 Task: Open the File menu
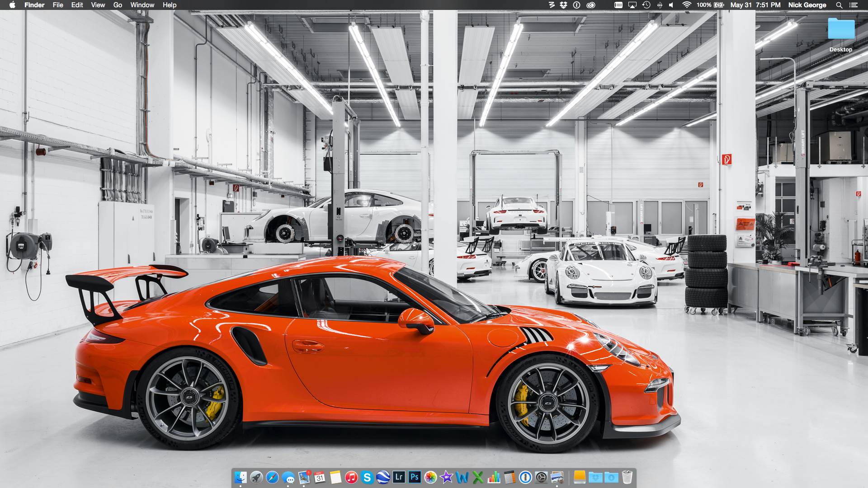58,5
